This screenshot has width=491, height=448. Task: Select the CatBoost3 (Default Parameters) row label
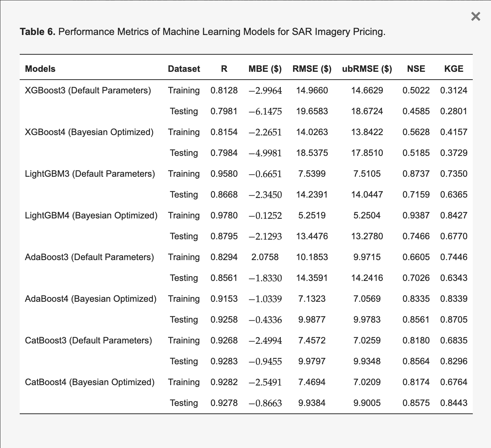point(89,340)
